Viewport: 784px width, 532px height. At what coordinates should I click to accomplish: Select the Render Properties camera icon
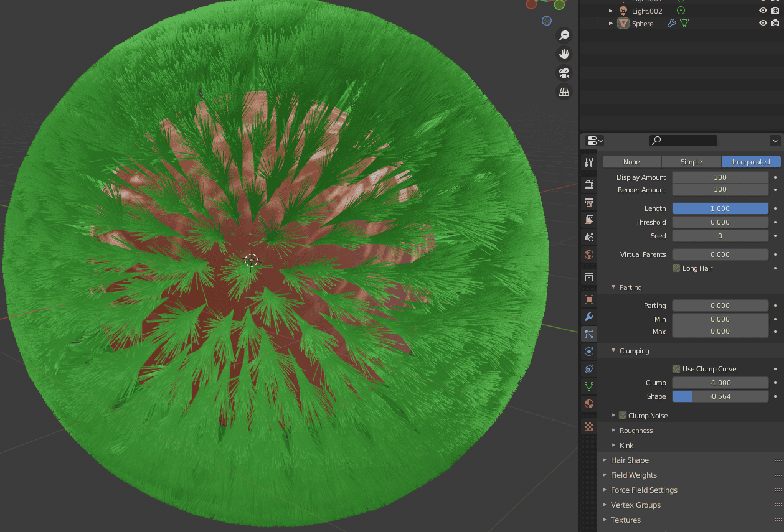click(588, 184)
